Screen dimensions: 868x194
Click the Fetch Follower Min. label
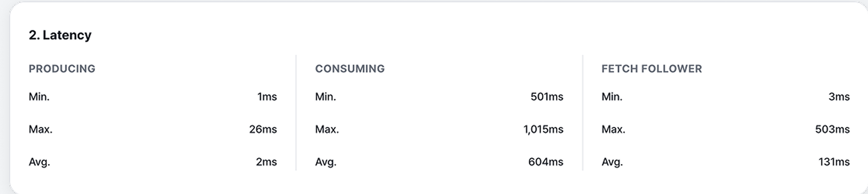click(612, 97)
